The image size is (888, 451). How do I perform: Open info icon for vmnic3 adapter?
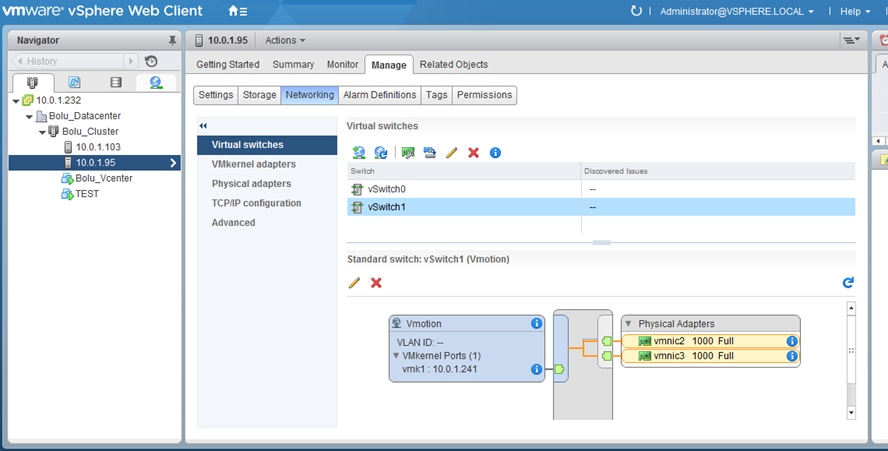coord(792,356)
